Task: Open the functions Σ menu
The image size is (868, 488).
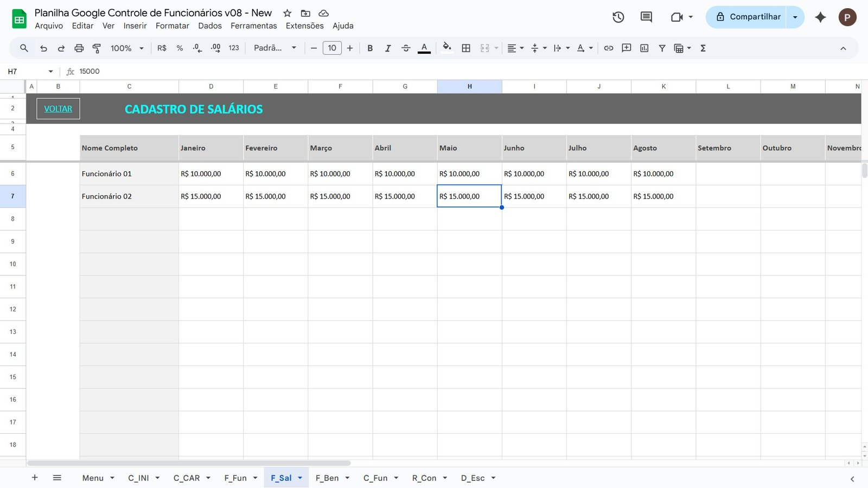Action: [703, 48]
